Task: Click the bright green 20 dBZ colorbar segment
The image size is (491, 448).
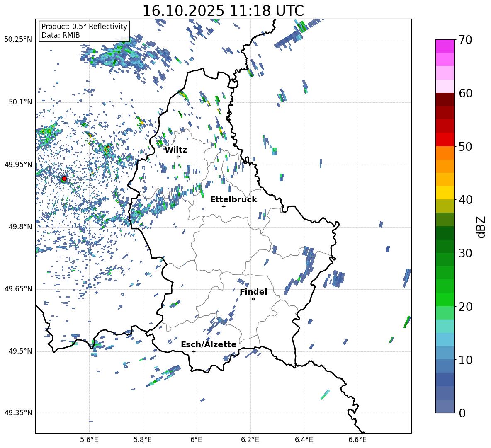Action: pyautogui.click(x=445, y=299)
